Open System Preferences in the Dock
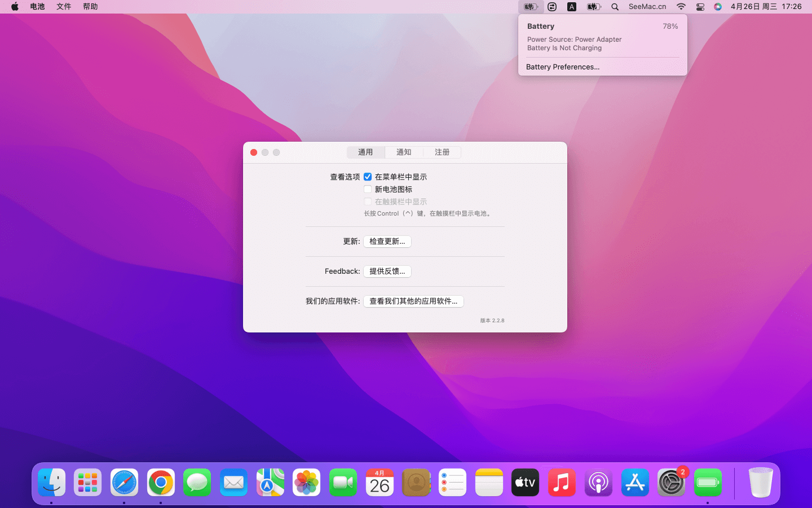This screenshot has width=812, height=508. pyautogui.click(x=671, y=483)
